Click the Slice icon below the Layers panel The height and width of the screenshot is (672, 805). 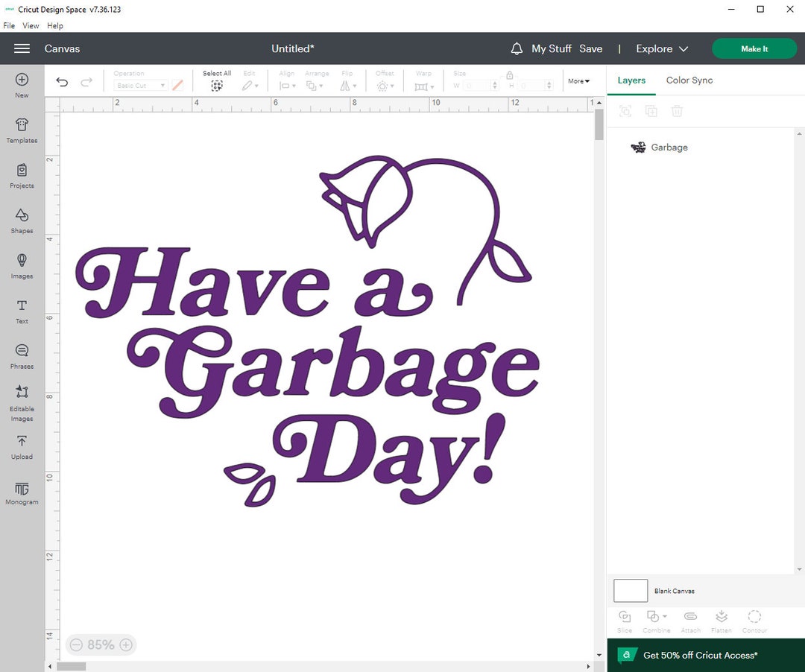625,621
